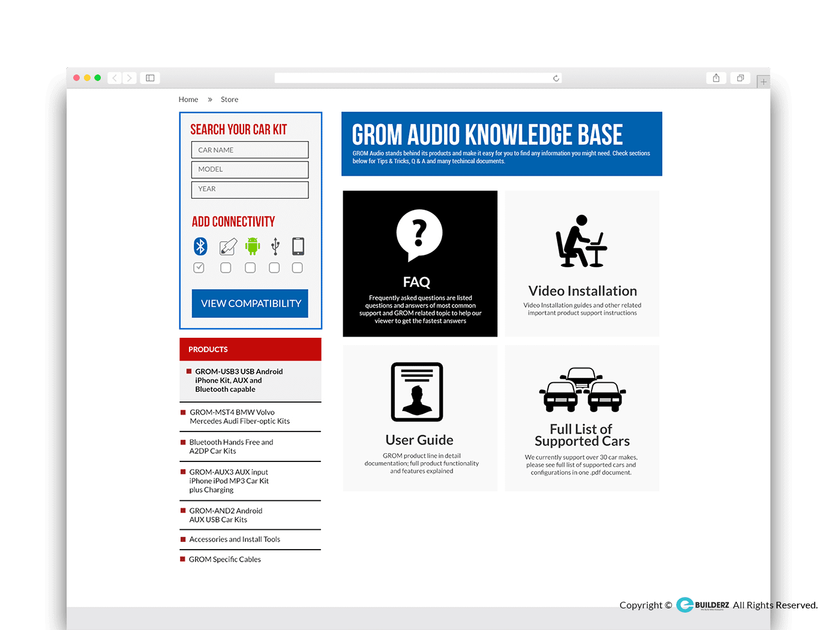This screenshot has width=840, height=630.
Task: Check the Android connectivity checkbox
Action: [250, 268]
